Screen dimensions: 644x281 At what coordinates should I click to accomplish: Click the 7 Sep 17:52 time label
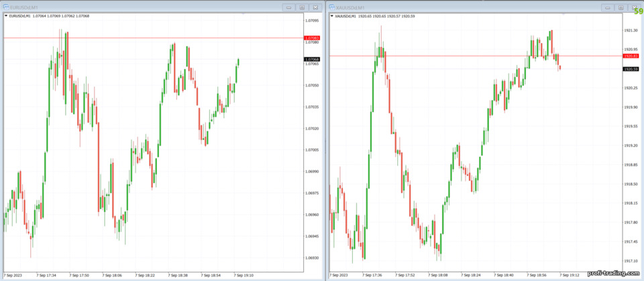click(x=405, y=275)
